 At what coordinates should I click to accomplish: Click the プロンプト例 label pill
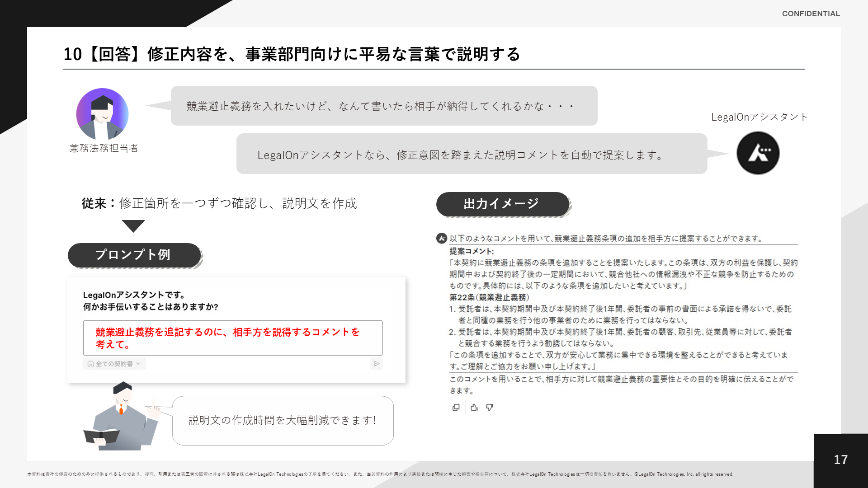[x=134, y=255]
